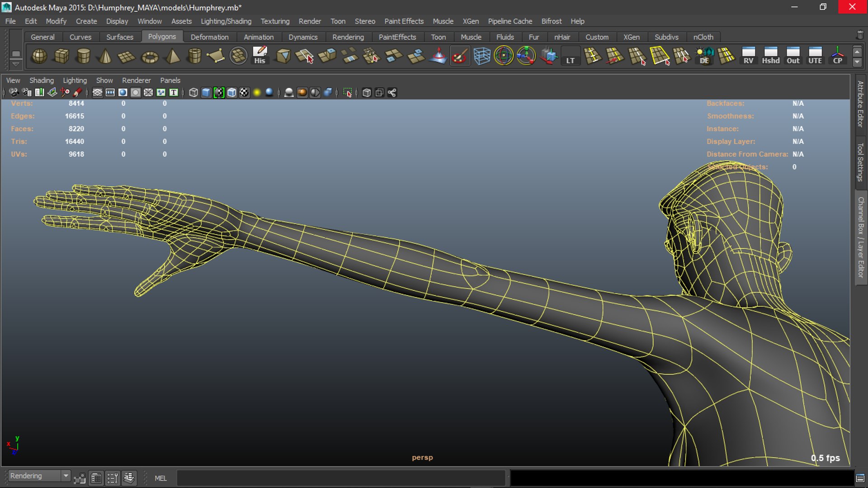This screenshot has height=488, width=868.
Task: Open the Out outliner shelf icon
Action: click(793, 56)
